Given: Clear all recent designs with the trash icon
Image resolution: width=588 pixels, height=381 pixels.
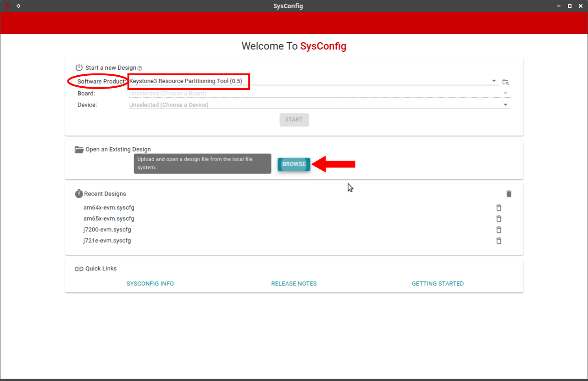Looking at the screenshot, I should pyautogui.click(x=509, y=193).
